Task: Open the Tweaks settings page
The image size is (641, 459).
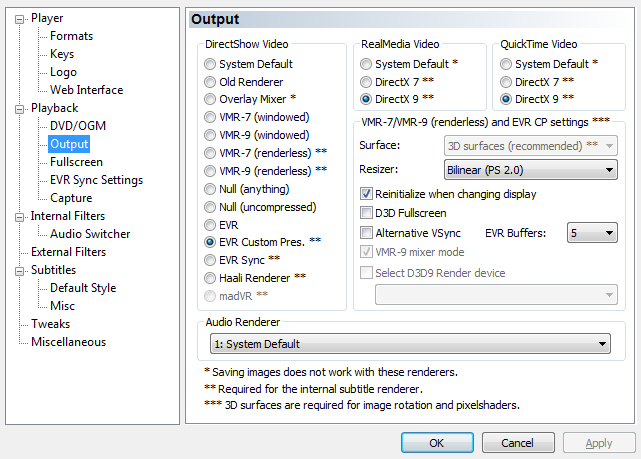Action: click(x=51, y=324)
